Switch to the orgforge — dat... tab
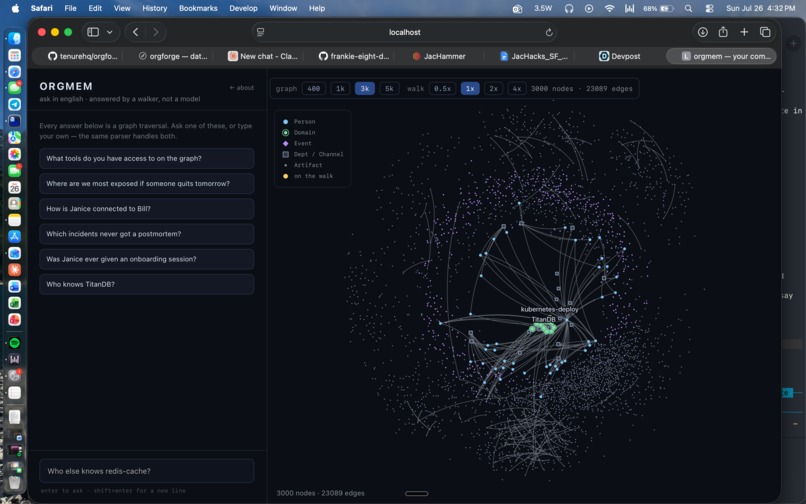The image size is (806, 504). tap(173, 56)
